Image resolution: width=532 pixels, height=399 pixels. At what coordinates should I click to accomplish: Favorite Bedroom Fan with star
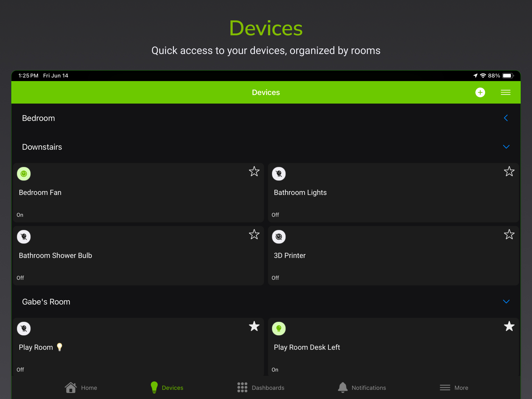click(x=254, y=172)
